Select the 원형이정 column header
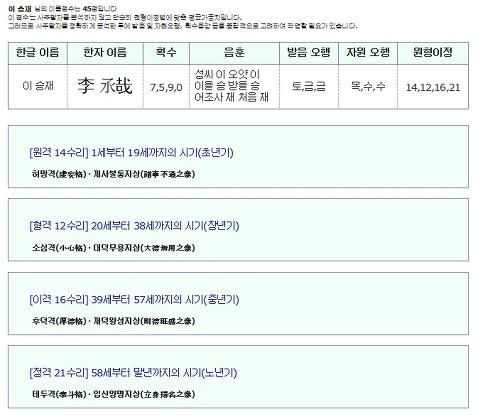 [433, 53]
